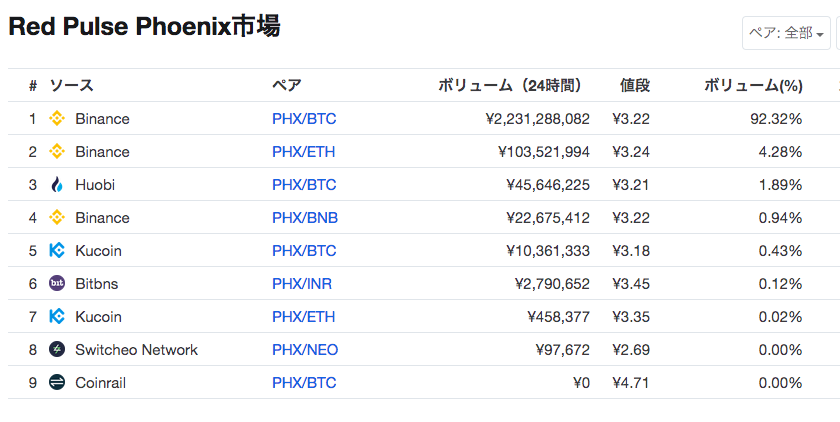Image resolution: width=840 pixels, height=422 pixels.
Task: Open PHX/BTC pair link on Binance row 1
Action: 304,118
